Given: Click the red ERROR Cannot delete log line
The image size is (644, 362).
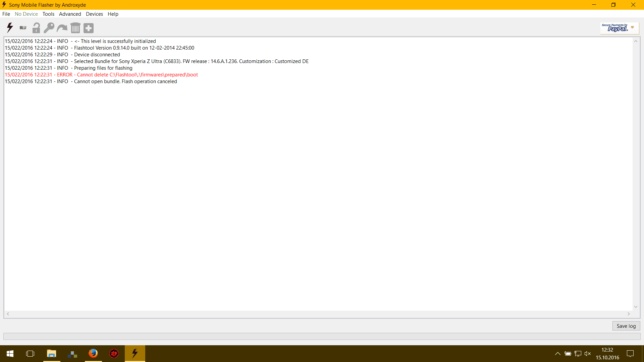Looking at the screenshot, I should click(101, 75).
